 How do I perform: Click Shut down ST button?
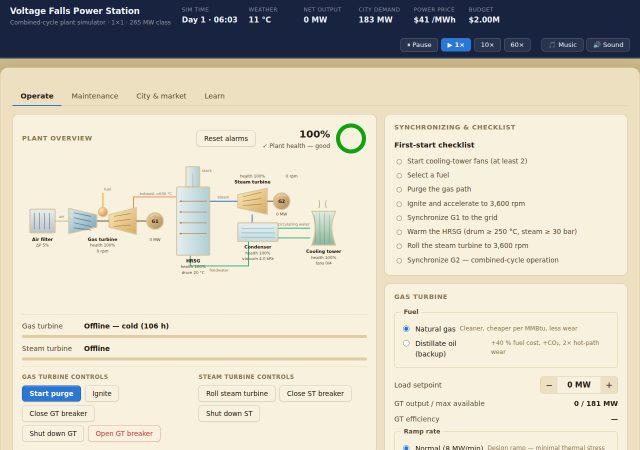point(229,414)
